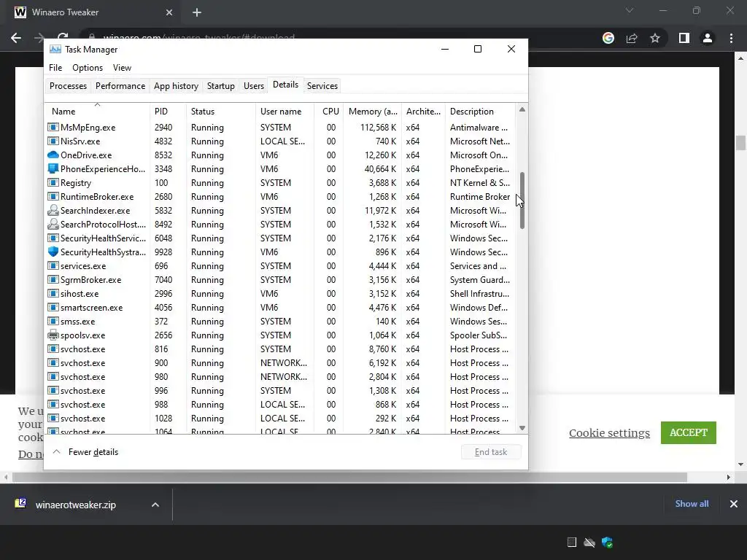The image size is (747, 560).
Task: Bookmark this page with the star
Action: point(655,38)
